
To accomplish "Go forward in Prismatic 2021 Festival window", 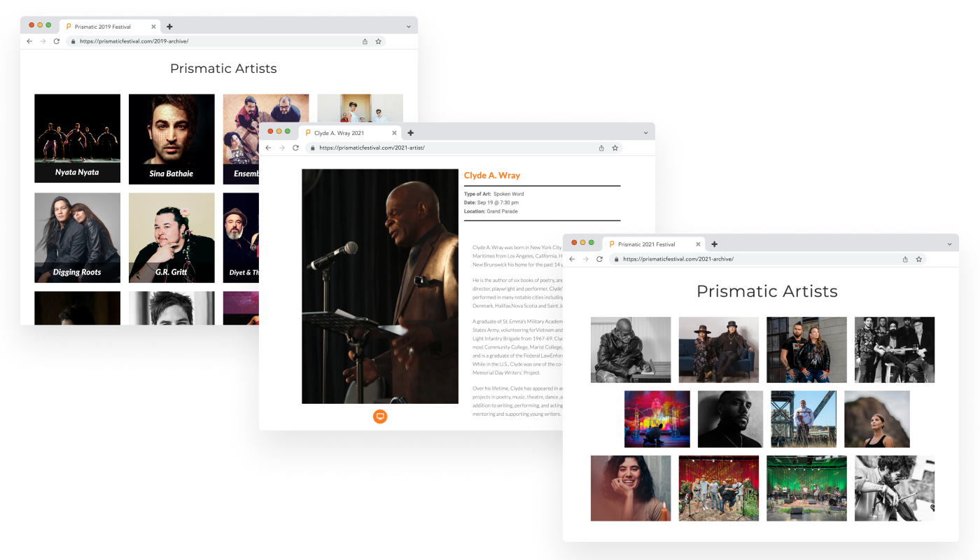I will point(586,259).
